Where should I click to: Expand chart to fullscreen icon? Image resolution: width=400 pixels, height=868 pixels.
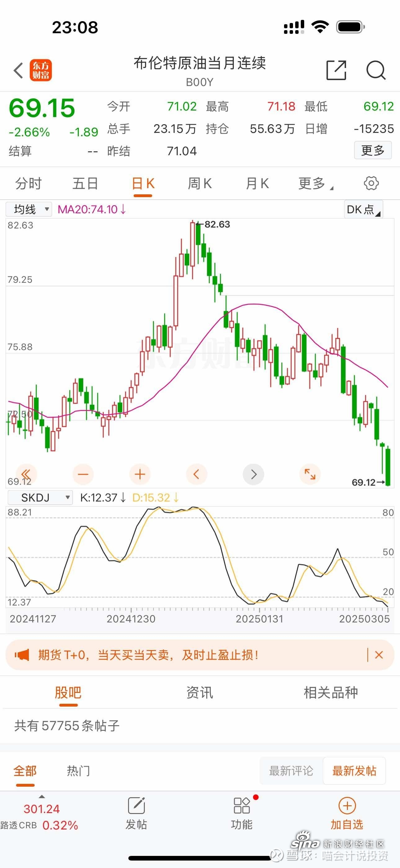tap(310, 474)
